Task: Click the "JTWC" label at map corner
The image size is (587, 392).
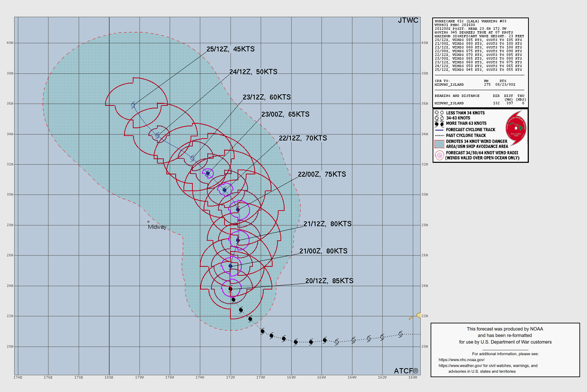Action: [408, 20]
